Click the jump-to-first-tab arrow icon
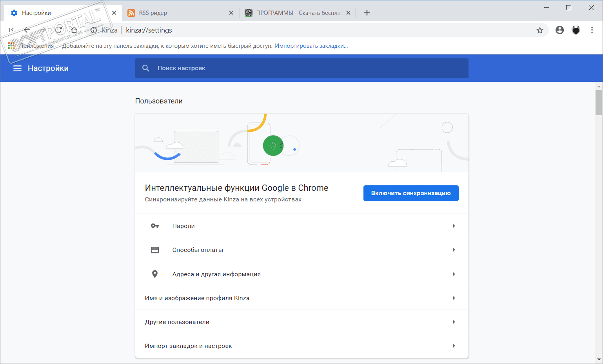 11,30
